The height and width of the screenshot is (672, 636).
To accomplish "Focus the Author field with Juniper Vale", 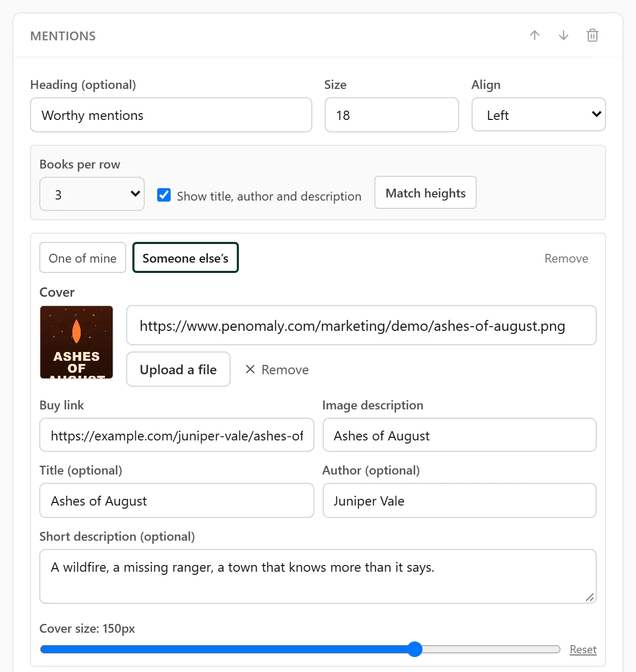I will pyautogui.click(x=460, y=500).
